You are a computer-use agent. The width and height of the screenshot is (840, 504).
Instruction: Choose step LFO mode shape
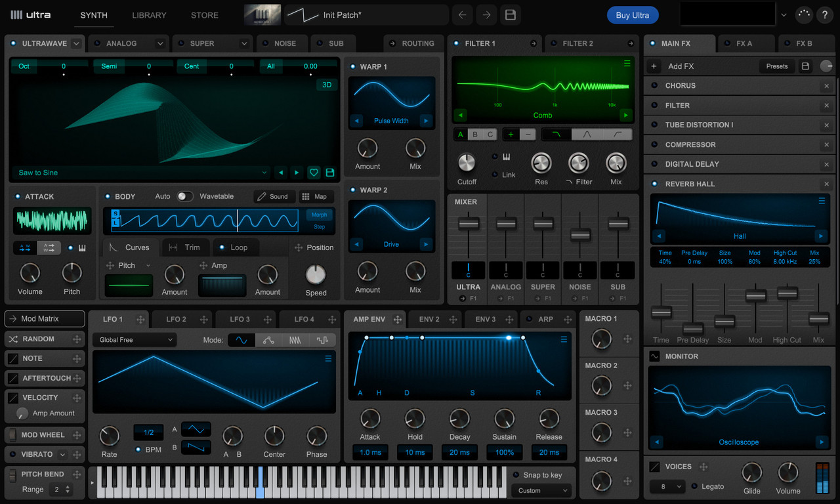(x=322, y=340)
